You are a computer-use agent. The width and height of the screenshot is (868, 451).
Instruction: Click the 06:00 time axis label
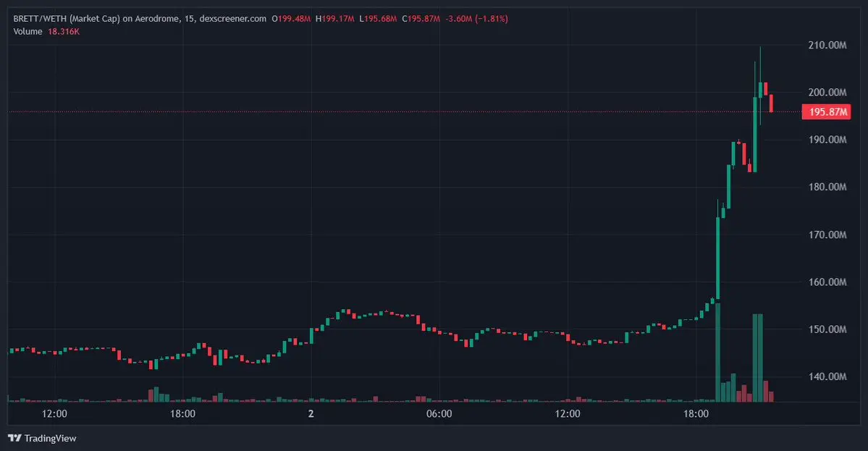(439, 414)
